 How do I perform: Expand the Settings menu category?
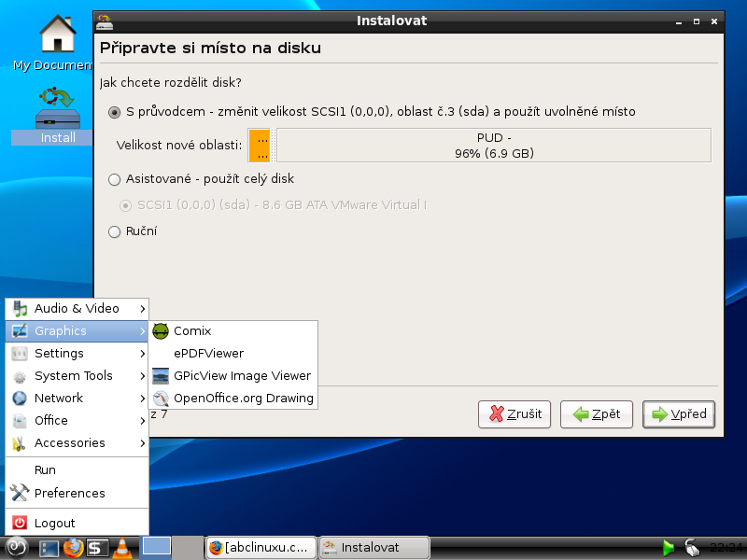click(x=78, y=354)
